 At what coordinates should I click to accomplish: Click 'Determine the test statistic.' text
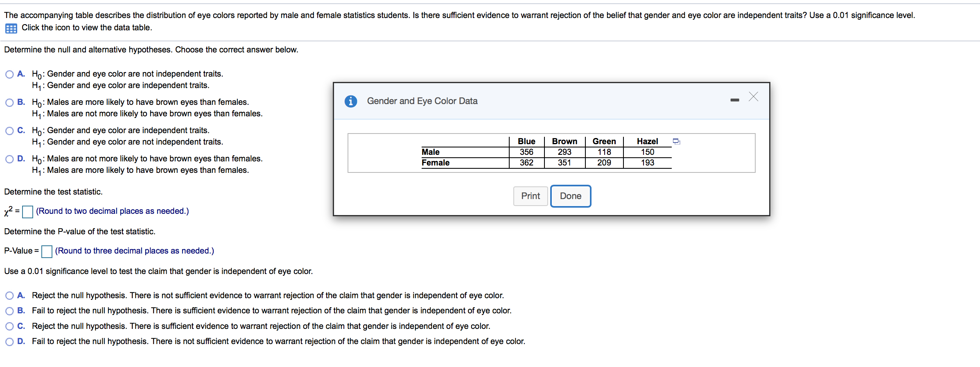[53, 192]
